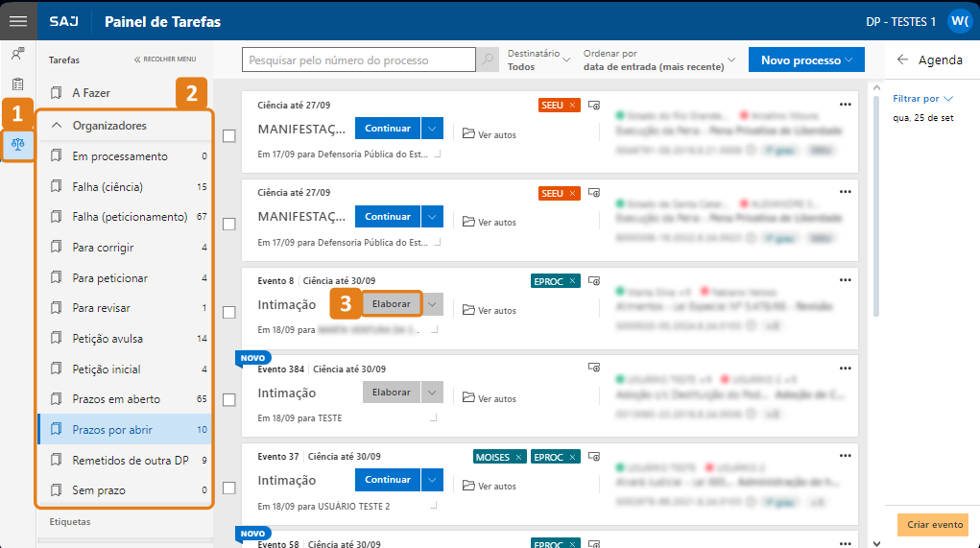The width and height of the screenshot is (980, 548).
Task: Open Ver autos on Evento 384 card
Action: tap(490, 397)
